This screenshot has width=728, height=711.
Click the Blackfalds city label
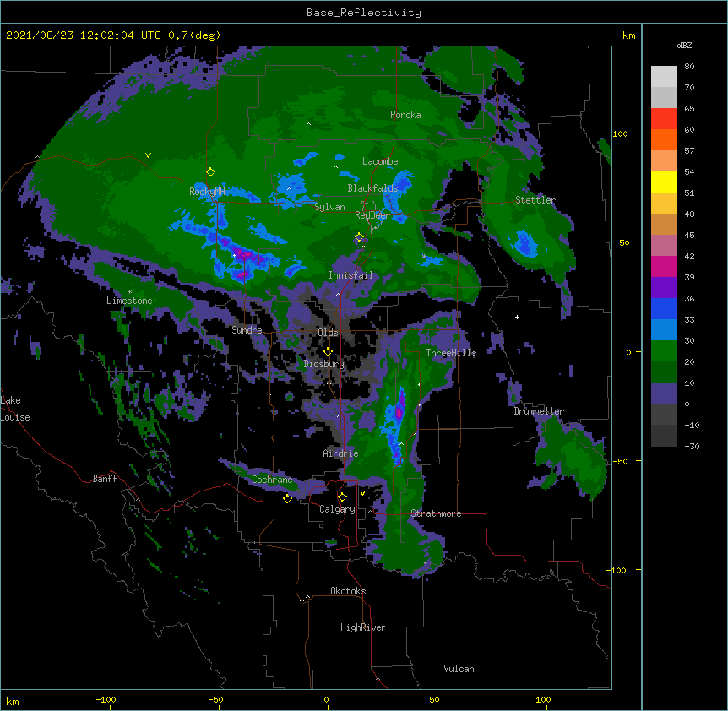pyautogui.click(x=372, y=188)
